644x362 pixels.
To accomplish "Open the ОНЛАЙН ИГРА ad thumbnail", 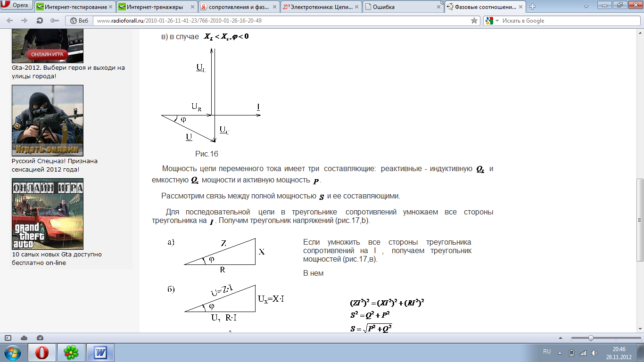I will point(48,46).
